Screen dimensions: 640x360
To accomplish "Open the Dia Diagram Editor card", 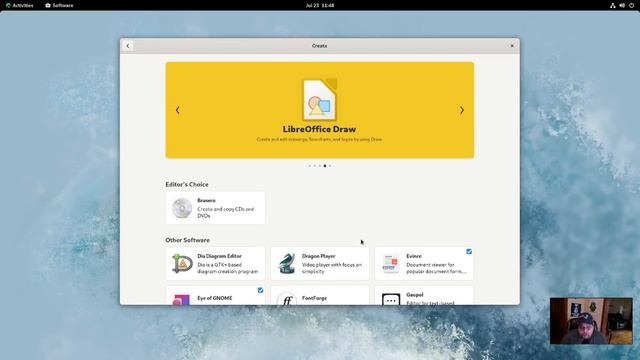I will (215, 264).
